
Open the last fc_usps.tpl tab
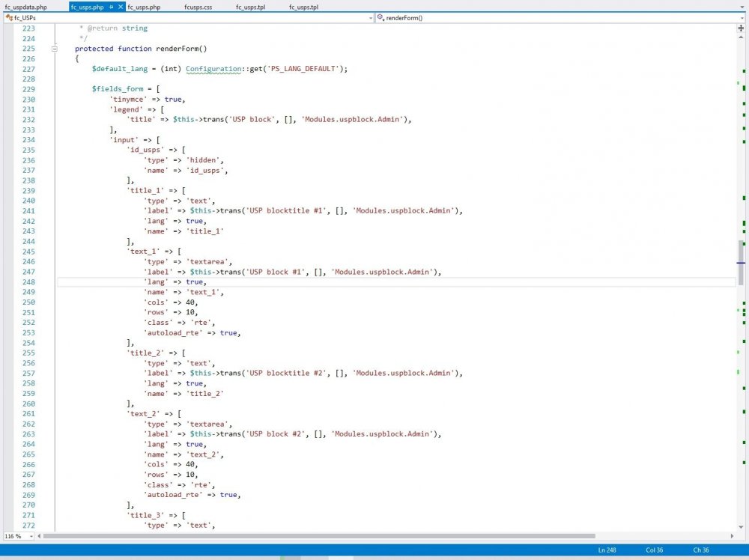[x=303, y=7]
